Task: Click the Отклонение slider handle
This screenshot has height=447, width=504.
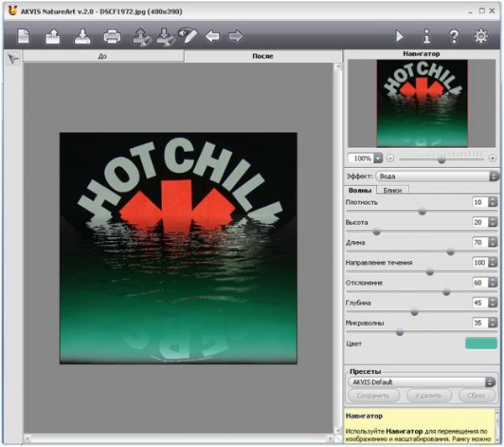Action: [446, 292]
